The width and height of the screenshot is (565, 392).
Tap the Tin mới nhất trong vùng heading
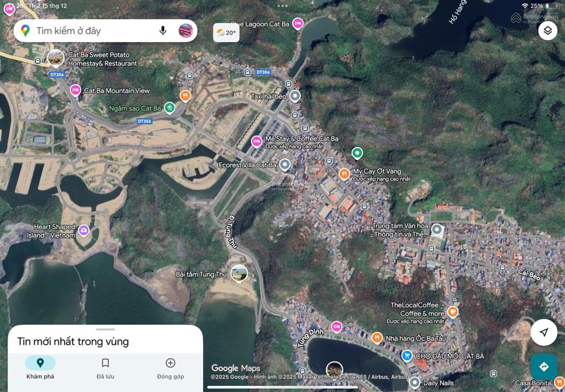(73, 342)
